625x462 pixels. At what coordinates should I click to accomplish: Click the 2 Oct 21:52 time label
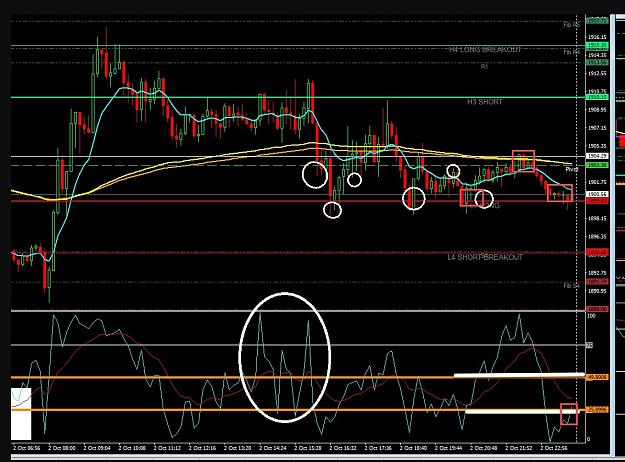coord(519,448)
